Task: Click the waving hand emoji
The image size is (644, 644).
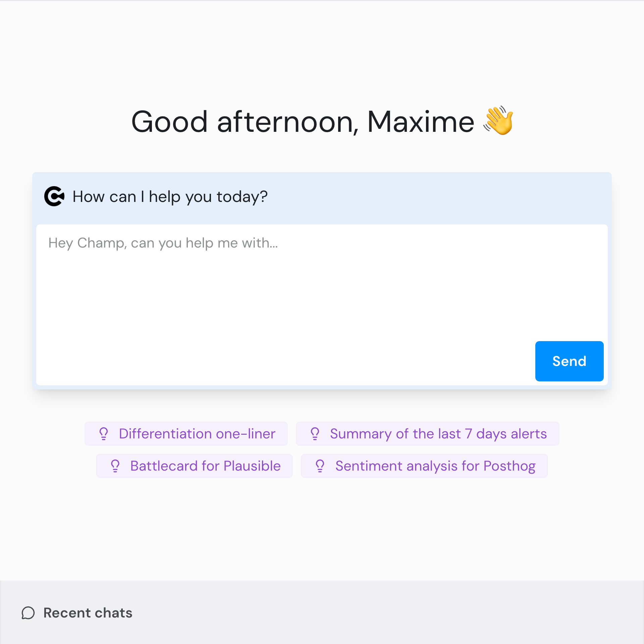Action: pos(498,121)
